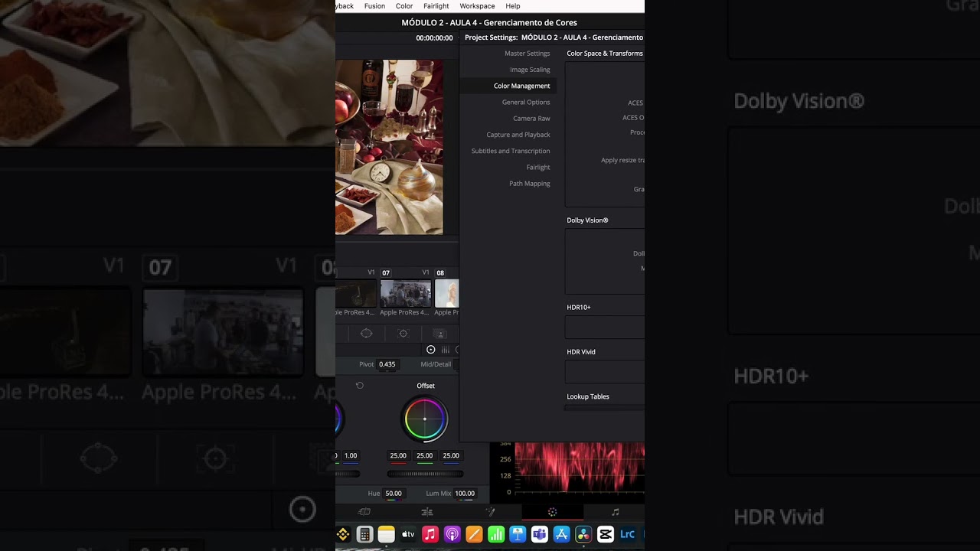This screenshot has height=551, width=980.
Task: Go to the Cut page icon
Action: click(364, 512)
